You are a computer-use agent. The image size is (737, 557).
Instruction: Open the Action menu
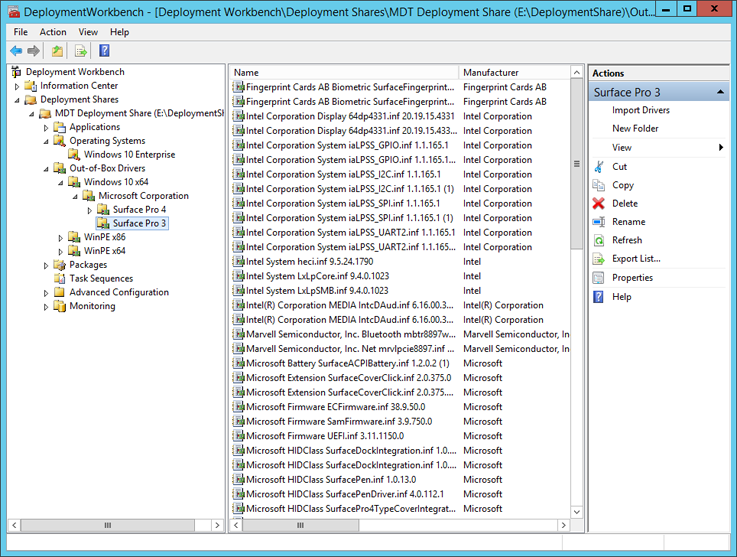53,32
